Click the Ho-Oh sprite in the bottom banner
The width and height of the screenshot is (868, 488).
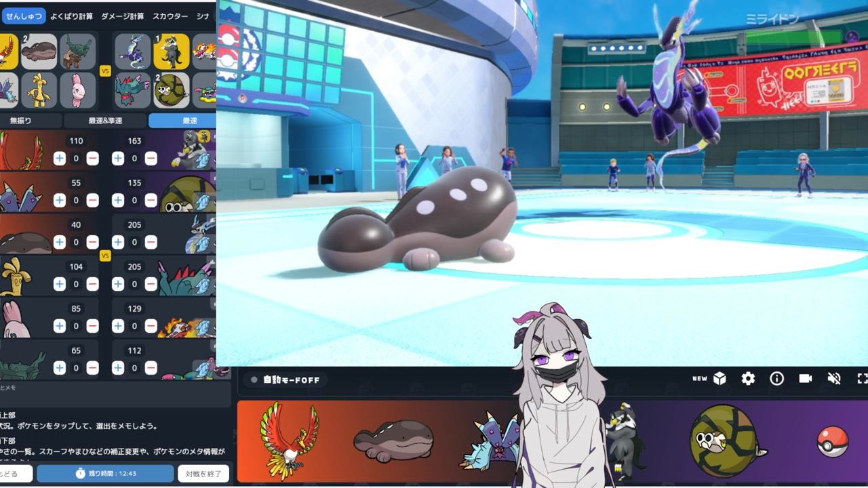[x=290, y=441]
